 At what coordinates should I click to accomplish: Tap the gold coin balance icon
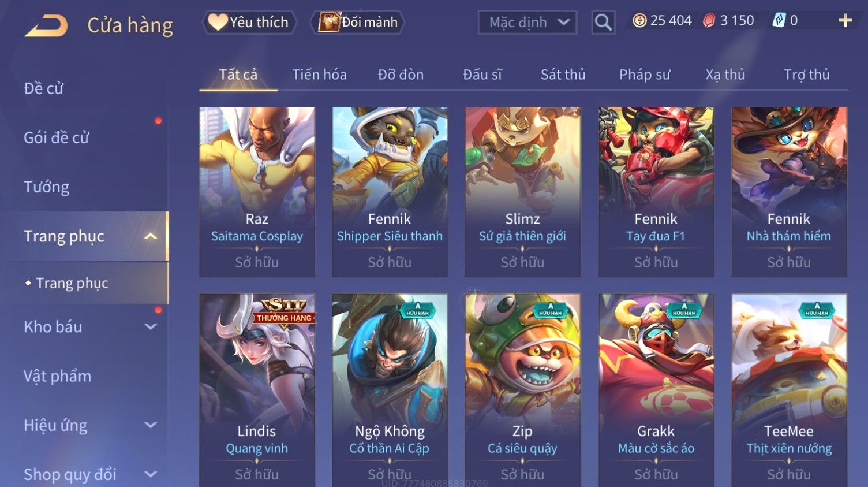pos(639,21)
